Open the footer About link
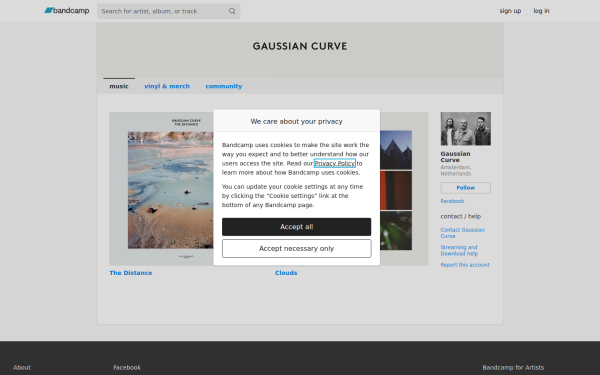The image size is (600, 375). pyautogui.click(x=22, y=367)
